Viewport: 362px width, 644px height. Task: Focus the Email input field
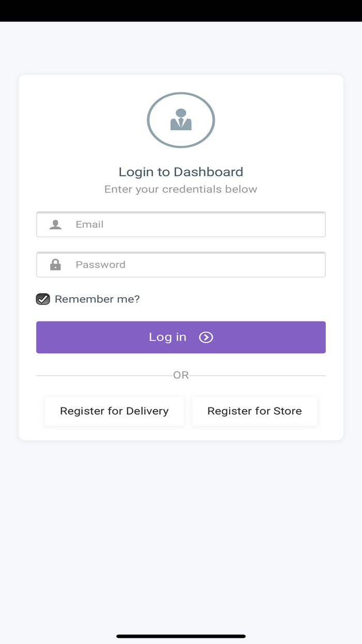pos(197,225)
